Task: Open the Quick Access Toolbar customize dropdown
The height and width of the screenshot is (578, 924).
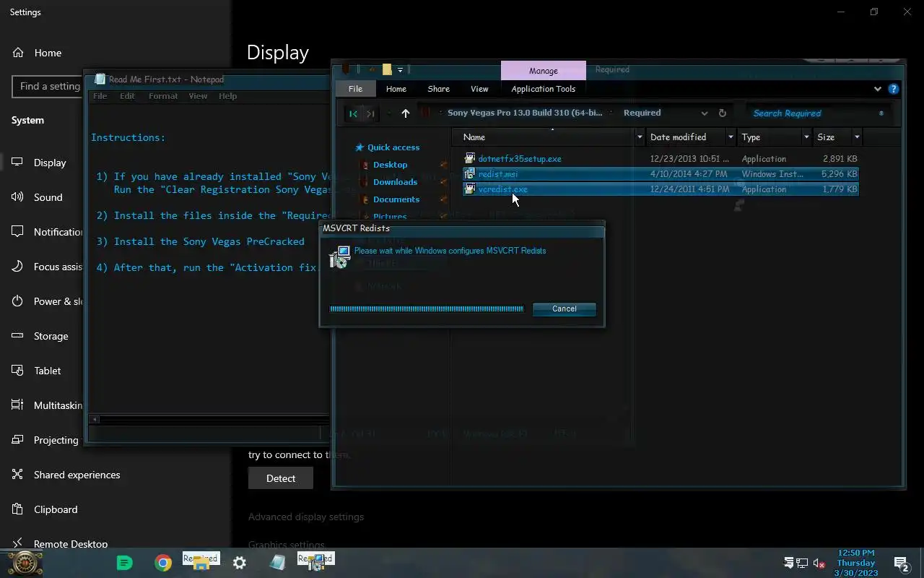Action: pyautogui.click(x=400, y=70)
